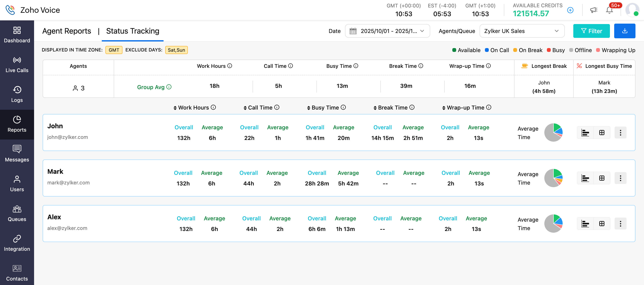Click the Filter button

(x=591, y=31)
